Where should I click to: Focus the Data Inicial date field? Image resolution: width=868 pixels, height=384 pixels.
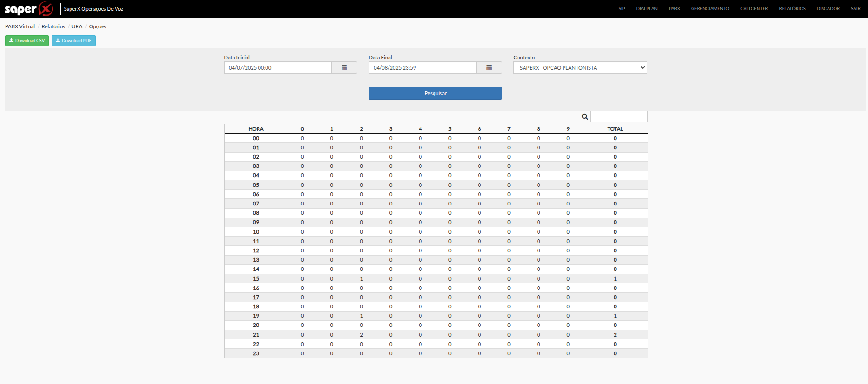[x=278, y=68]
